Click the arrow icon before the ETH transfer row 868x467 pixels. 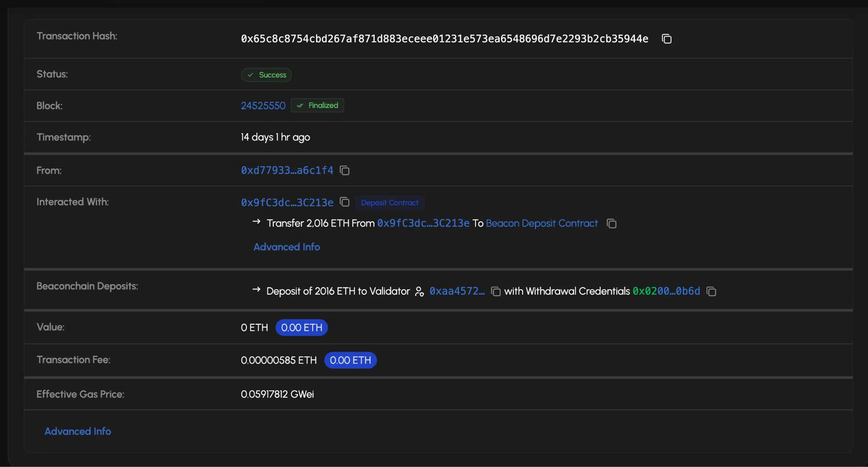(256, 221)
